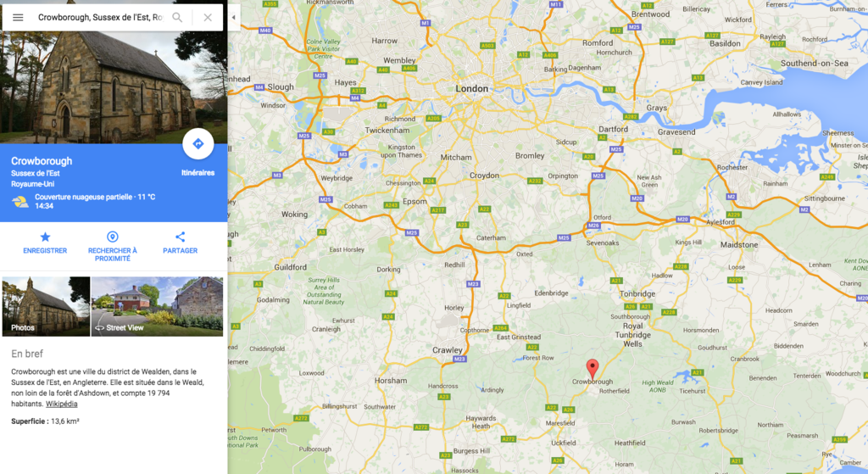868x474 pixels.
Task: Select the London label on map
Action: click(471, 88)
